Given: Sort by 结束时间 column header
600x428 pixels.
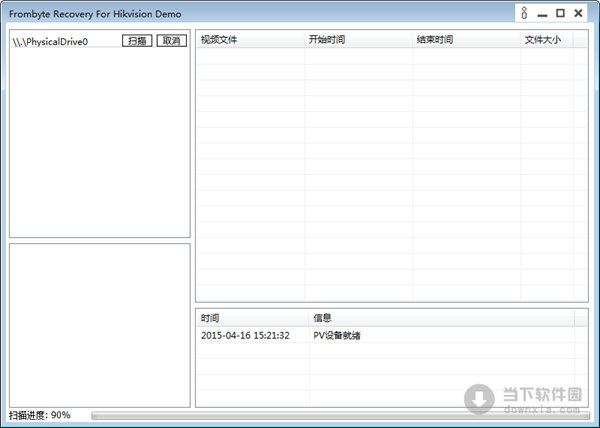Looking at the screenshot, I should (x=466, y=40).
